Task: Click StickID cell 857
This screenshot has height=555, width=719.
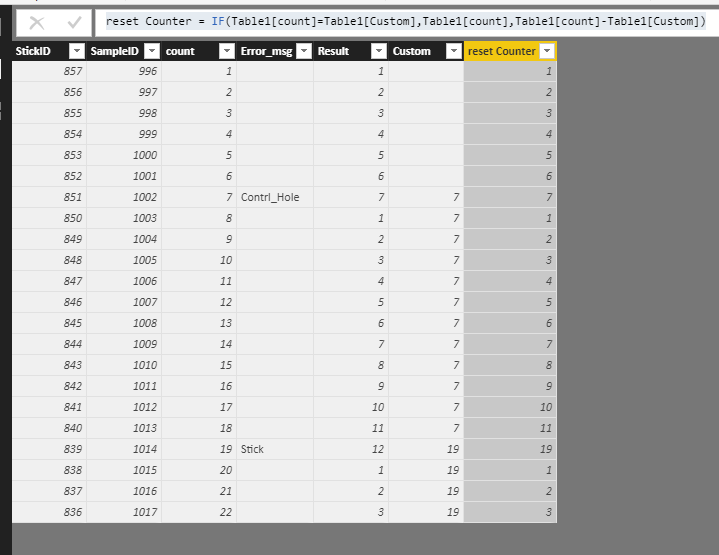Action: [50, 71]
